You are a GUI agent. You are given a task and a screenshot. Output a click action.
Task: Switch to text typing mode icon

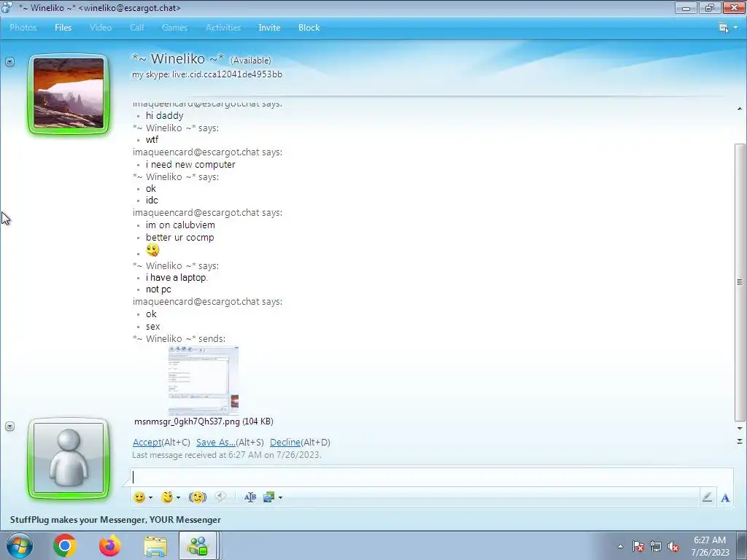725,497
